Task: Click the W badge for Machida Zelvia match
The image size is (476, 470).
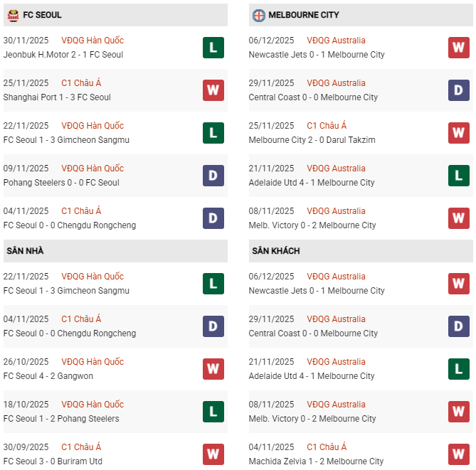Action: pyautogui.click(x=458, y=454)
